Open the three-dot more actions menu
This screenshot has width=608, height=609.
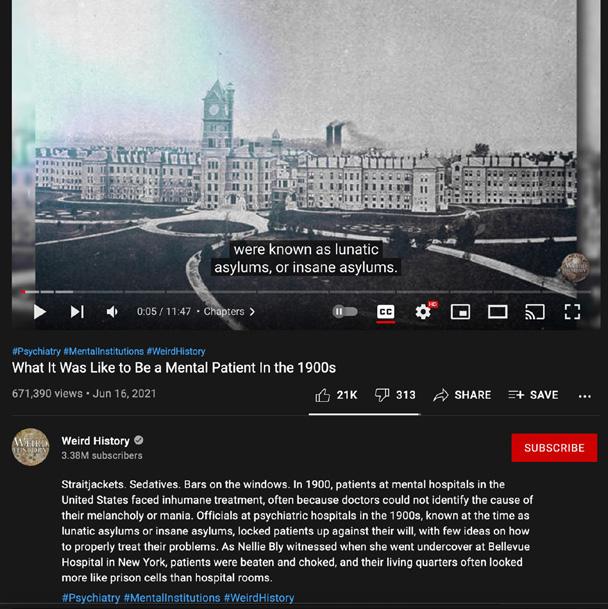tap(585, 396)
